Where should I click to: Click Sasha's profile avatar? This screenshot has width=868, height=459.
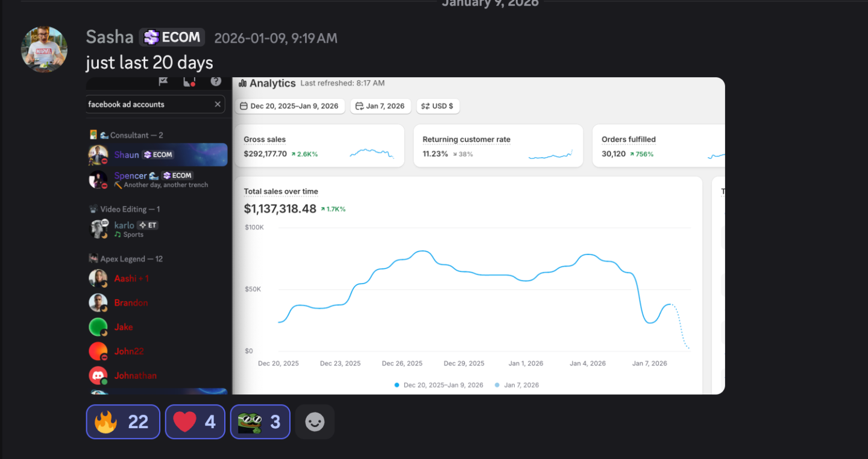44,49
